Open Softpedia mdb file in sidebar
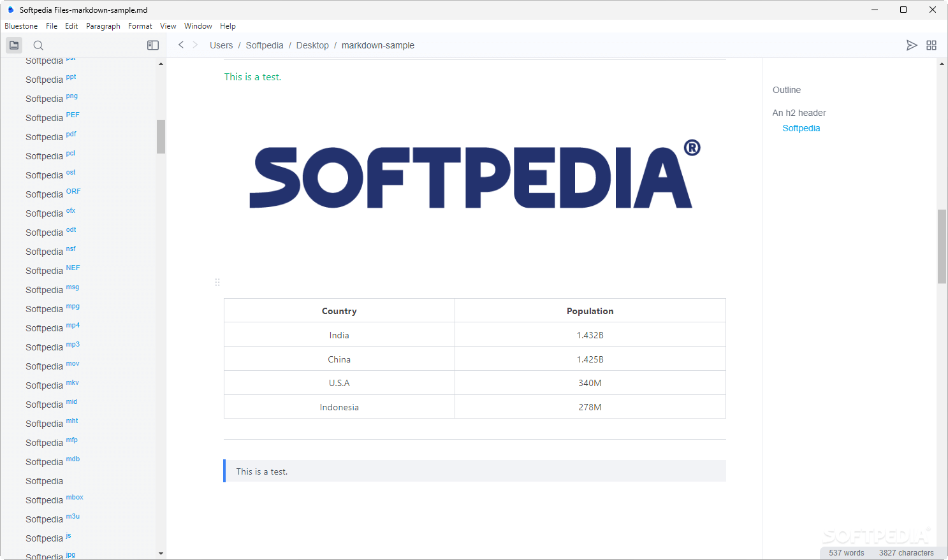 click(x=52, y=461)
